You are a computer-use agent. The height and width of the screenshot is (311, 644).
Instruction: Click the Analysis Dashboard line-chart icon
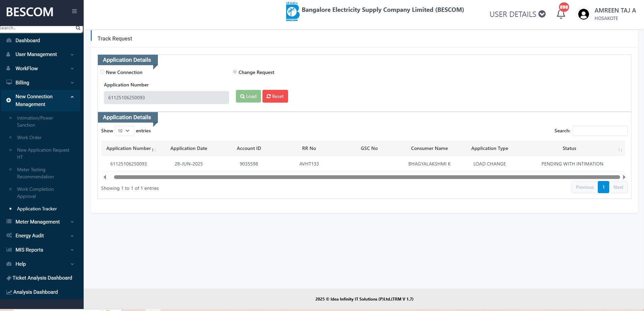point(9,292)
